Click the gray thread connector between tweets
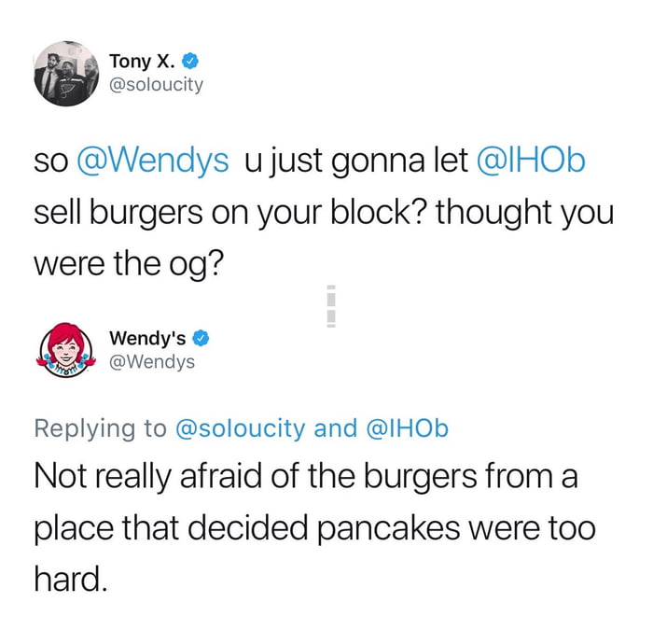The width and height of the screenshot is (653, 644). [331, 306]
